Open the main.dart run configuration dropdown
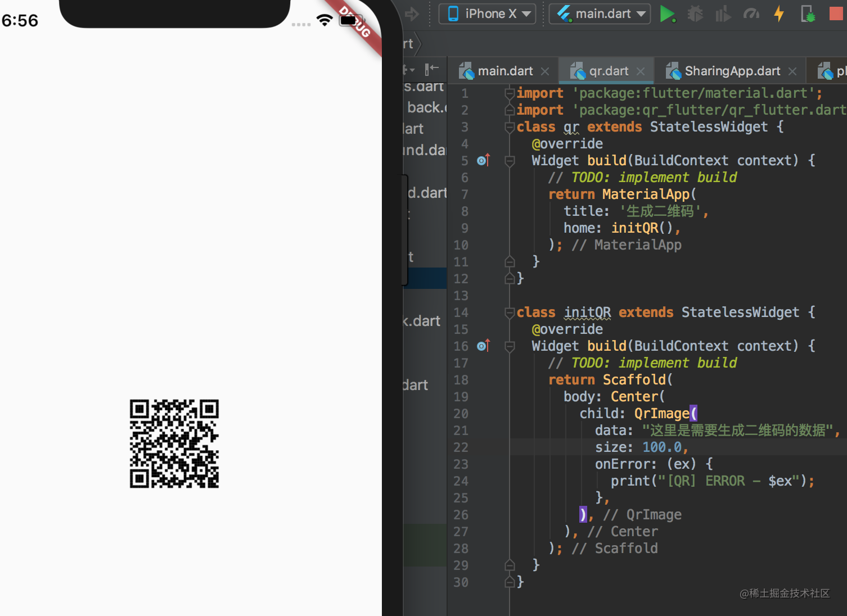The image size is (847, 616). (600, 13)
